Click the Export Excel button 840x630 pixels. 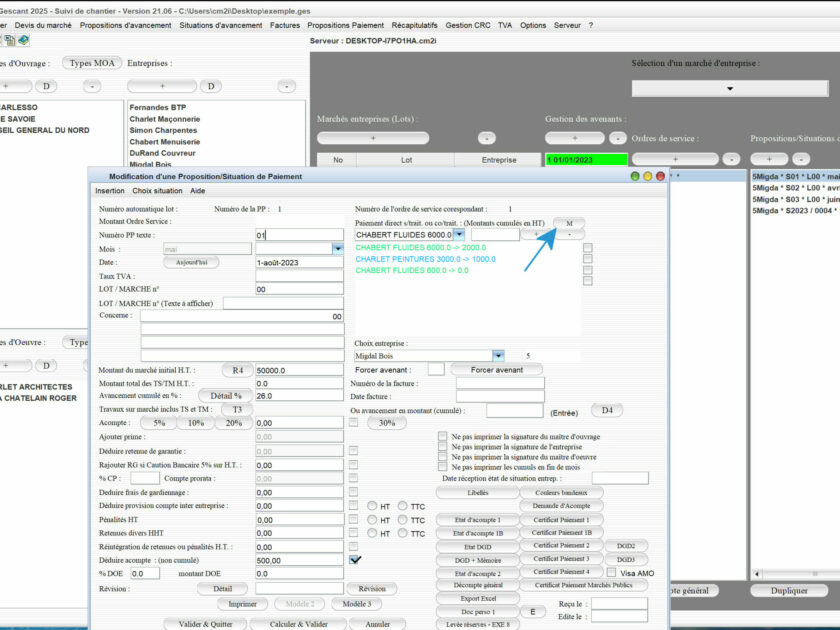tap(478, 598)
